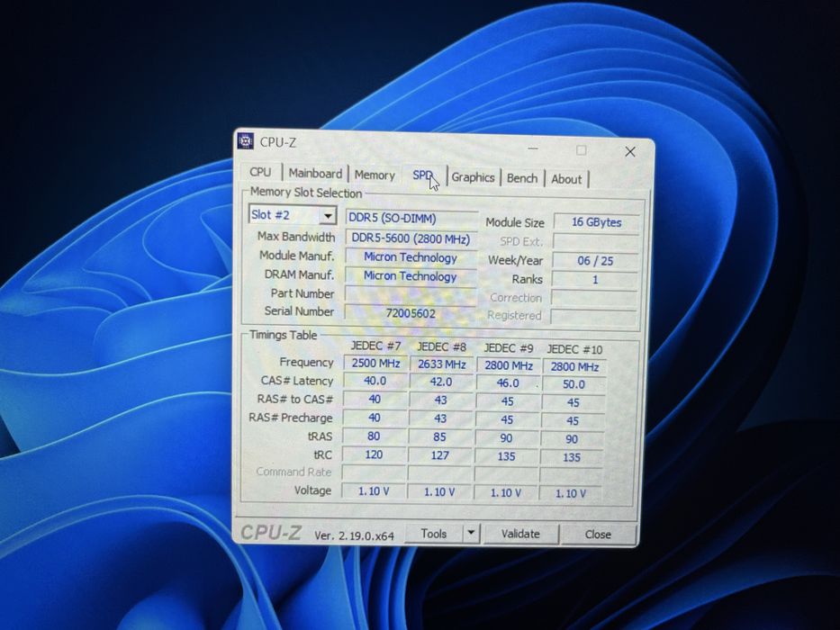Click the JEDEC #10 column header
Viewport: 840px width, 630px height.
point(574,350)
